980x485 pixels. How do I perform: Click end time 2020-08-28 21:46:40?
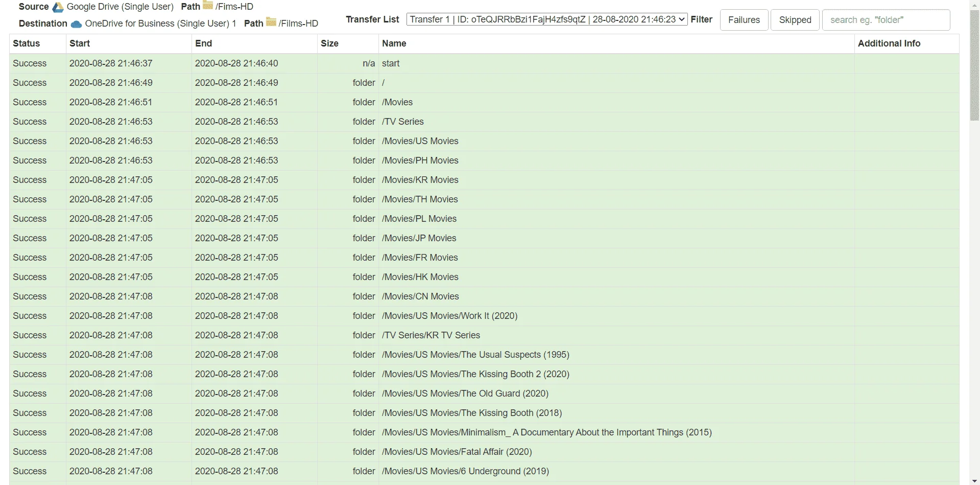coord(236,63)
